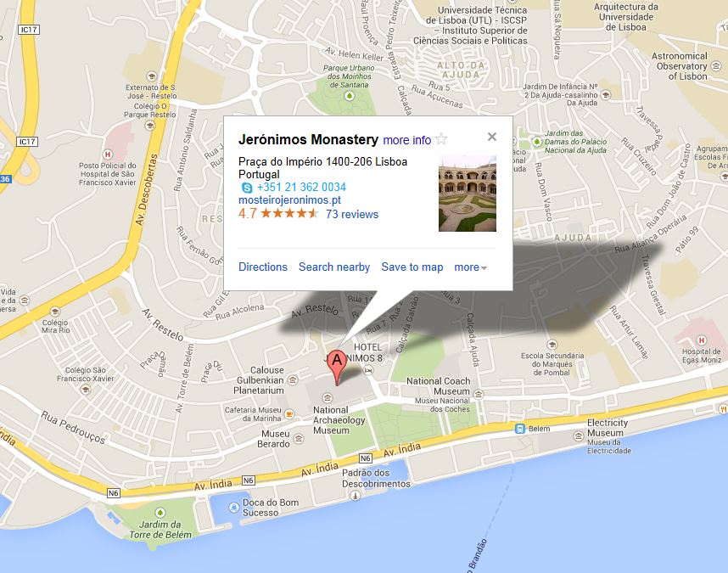Call +351 21 362 0034 via Skype icon

247,188
